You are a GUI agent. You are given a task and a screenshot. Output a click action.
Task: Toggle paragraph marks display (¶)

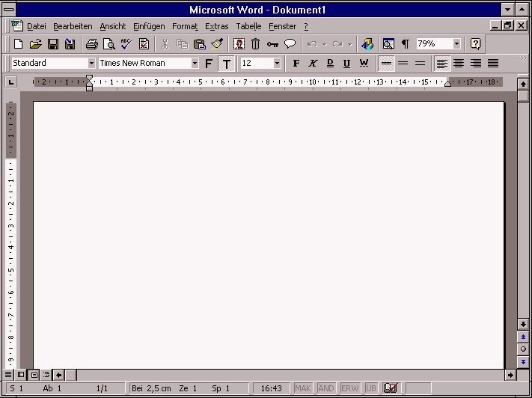point(406,44)
